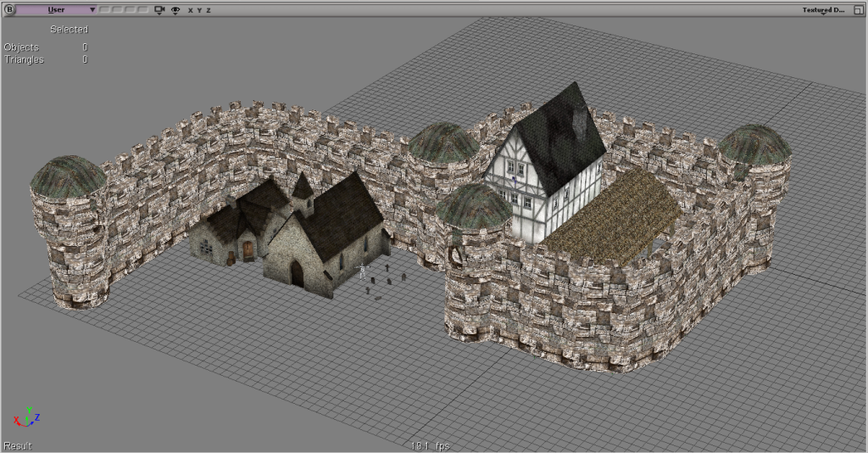Screen dimensions: 868x453
Task: Click the 'Triangles' statistics label
Action: pos(24,59)
